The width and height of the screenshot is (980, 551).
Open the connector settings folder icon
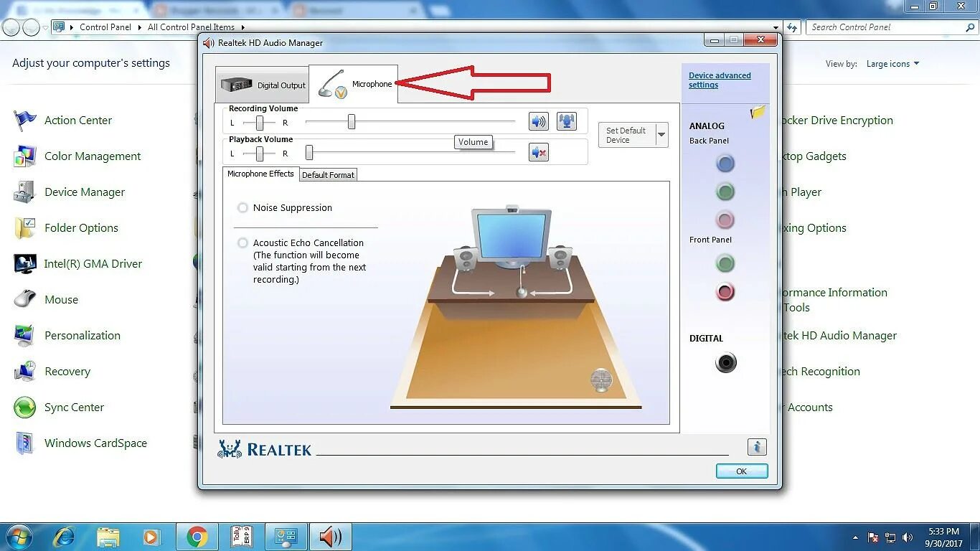(x=758, y=113)
